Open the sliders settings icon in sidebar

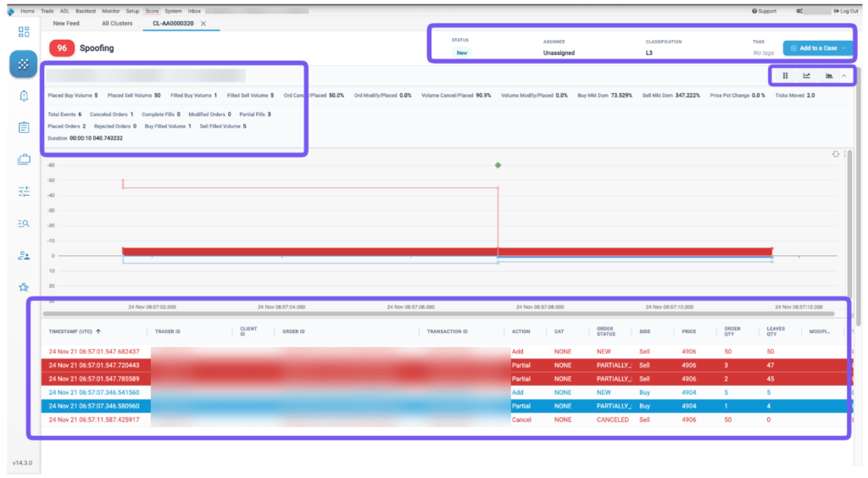(x=23, y=192)
